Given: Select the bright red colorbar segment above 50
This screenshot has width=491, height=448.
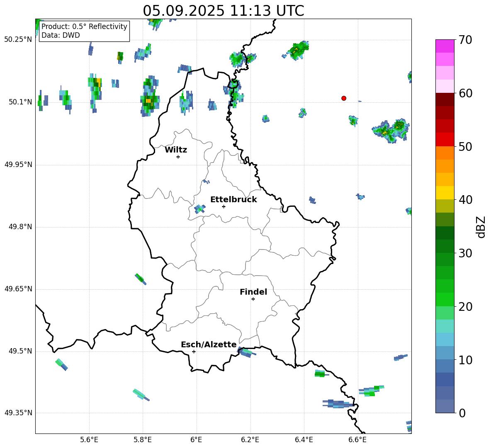Looking at the screenshot, I should pyautogui.click(x=445, y=139).
